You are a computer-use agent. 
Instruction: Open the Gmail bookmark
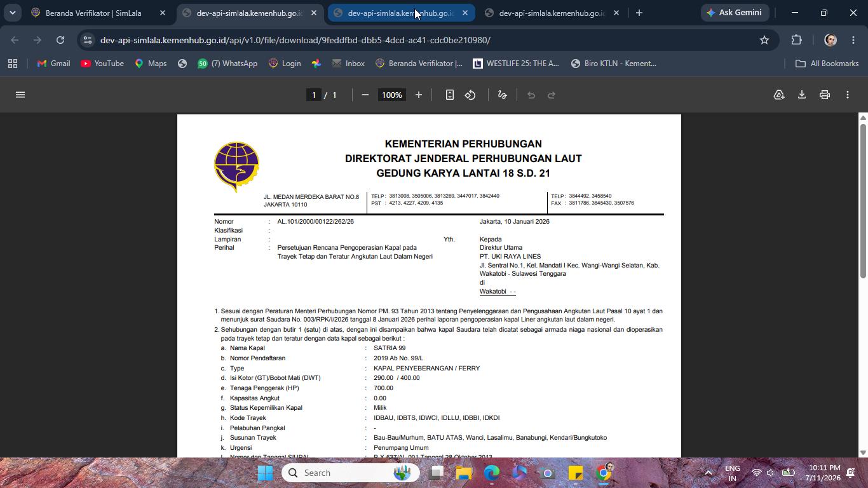pos(54,64)
